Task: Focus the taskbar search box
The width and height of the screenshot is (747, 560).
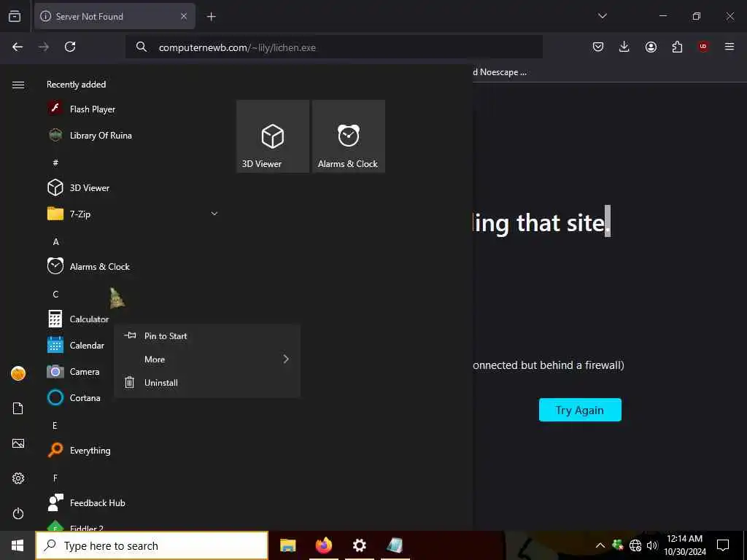Action: pos(152,545)
